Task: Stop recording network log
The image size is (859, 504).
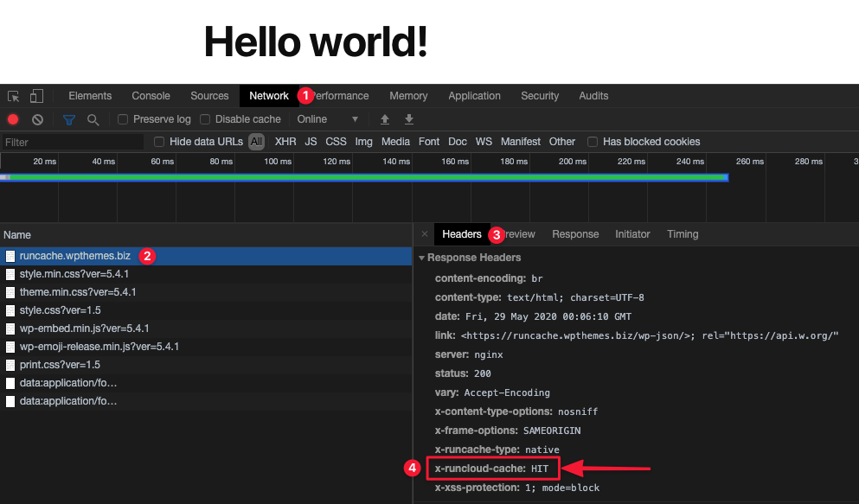Action: pos(13,119)
